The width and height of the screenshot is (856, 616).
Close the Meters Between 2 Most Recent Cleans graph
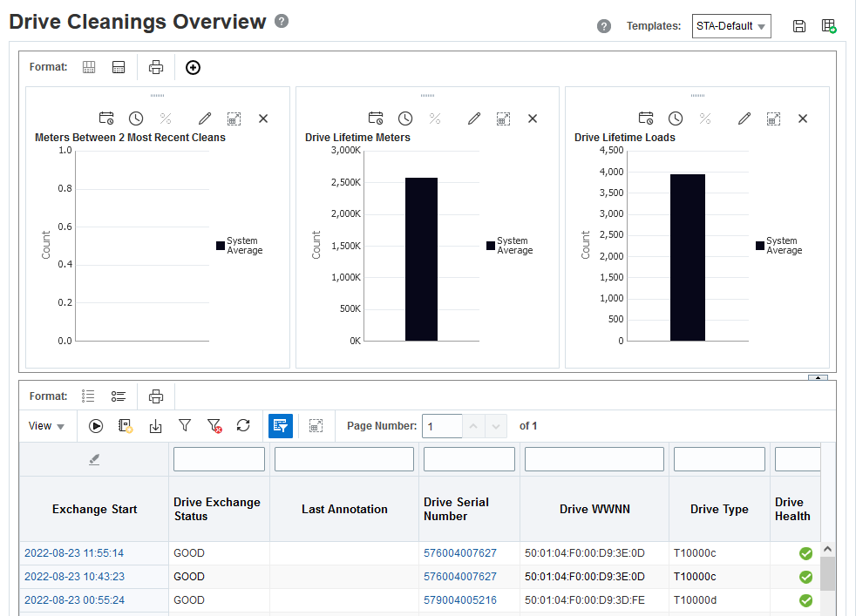[x=263, y=118]
